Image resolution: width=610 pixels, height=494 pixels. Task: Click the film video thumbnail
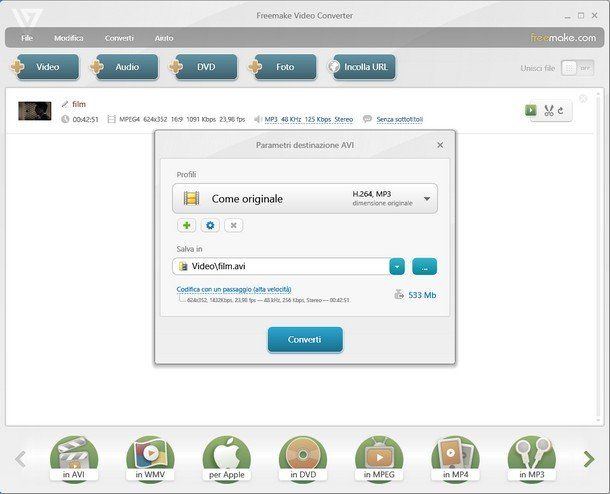35,111
